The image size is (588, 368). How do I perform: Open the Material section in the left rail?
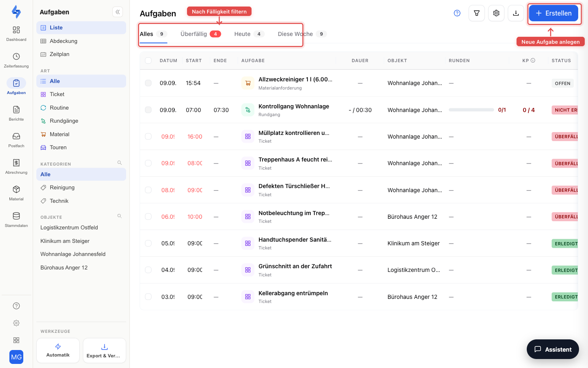pos(16,193)
